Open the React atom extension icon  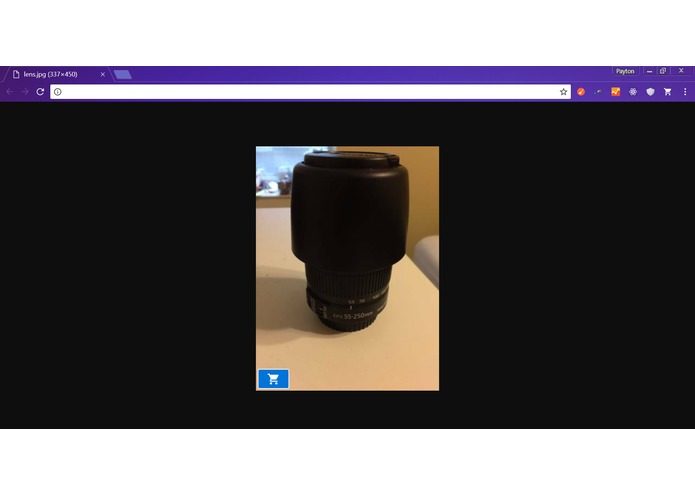633,92
